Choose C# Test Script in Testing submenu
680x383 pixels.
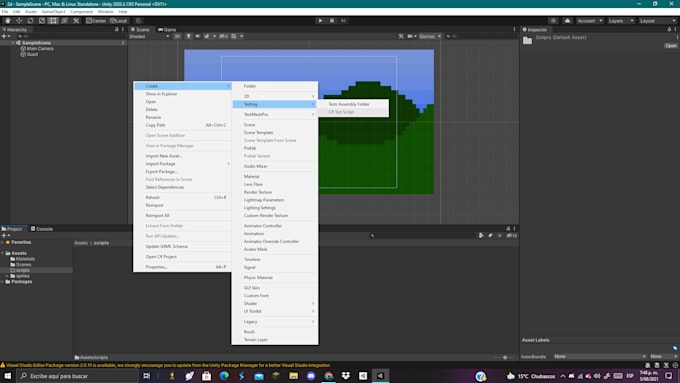(x=353, y=112)
